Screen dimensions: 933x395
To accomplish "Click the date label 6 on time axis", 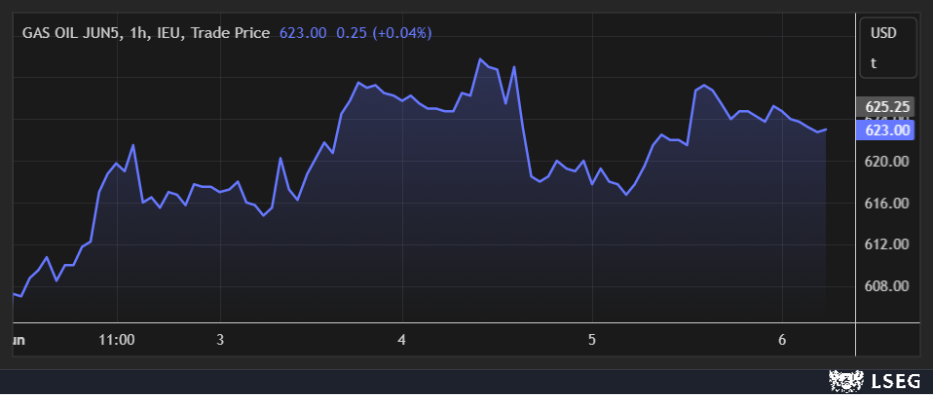I will [782, 340].
